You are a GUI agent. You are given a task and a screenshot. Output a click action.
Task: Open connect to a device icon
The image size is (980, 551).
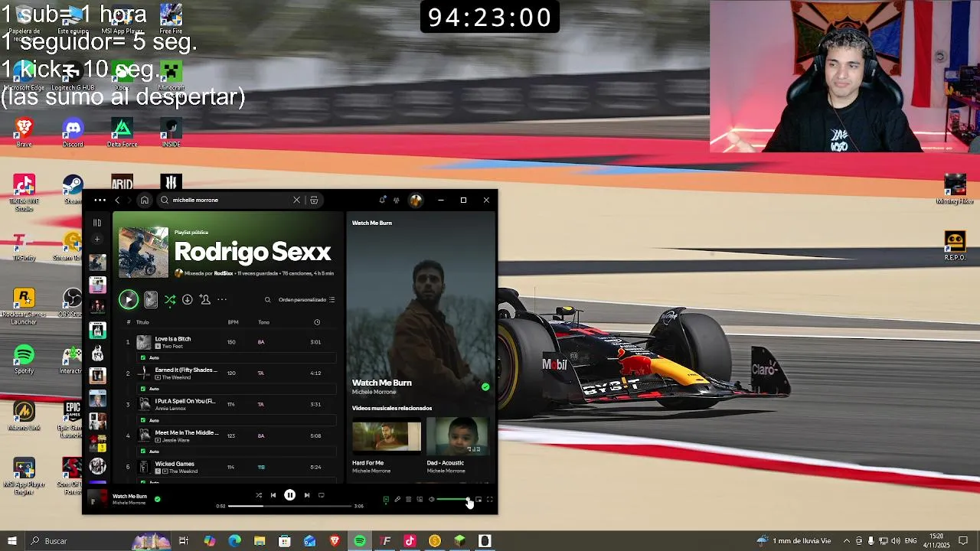(420, 500)
